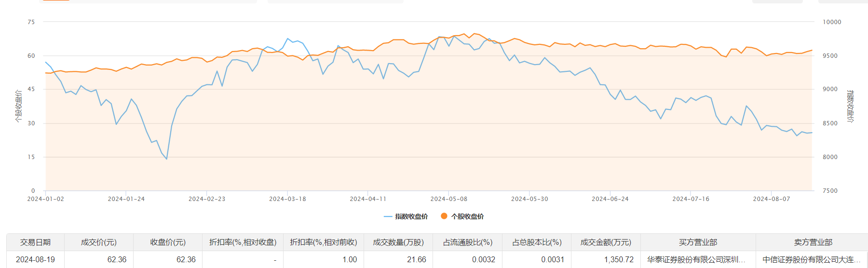868x268 pixels.
Task: Click the 2024-04-11 x-axis date label
Action: (x=368, y=199)
